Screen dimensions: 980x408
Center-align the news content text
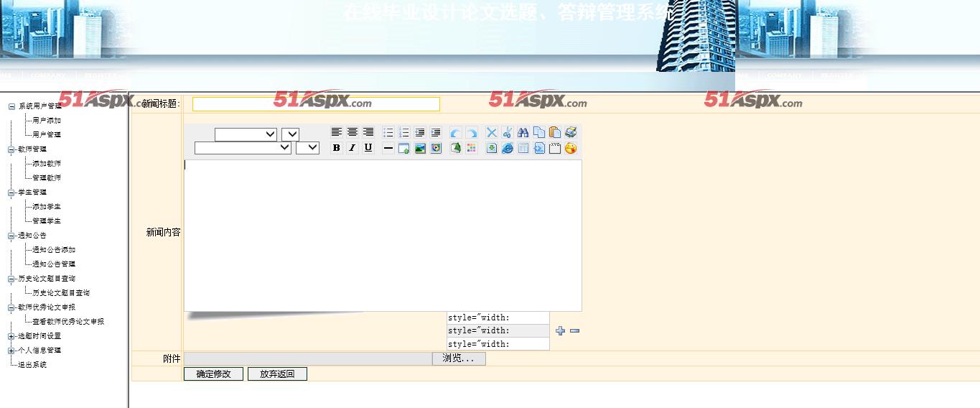pyautogui.click(x=352, y=132)
